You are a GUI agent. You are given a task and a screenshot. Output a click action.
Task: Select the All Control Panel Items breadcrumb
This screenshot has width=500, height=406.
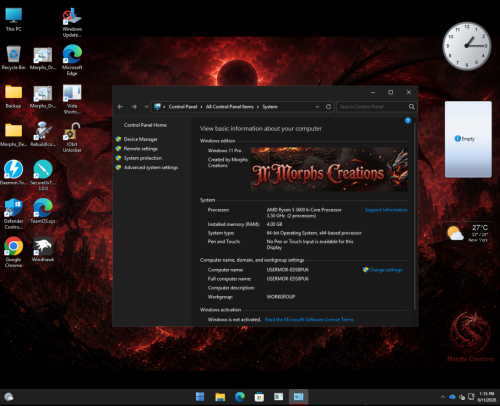pyautogui.click(x=229, y=107)
